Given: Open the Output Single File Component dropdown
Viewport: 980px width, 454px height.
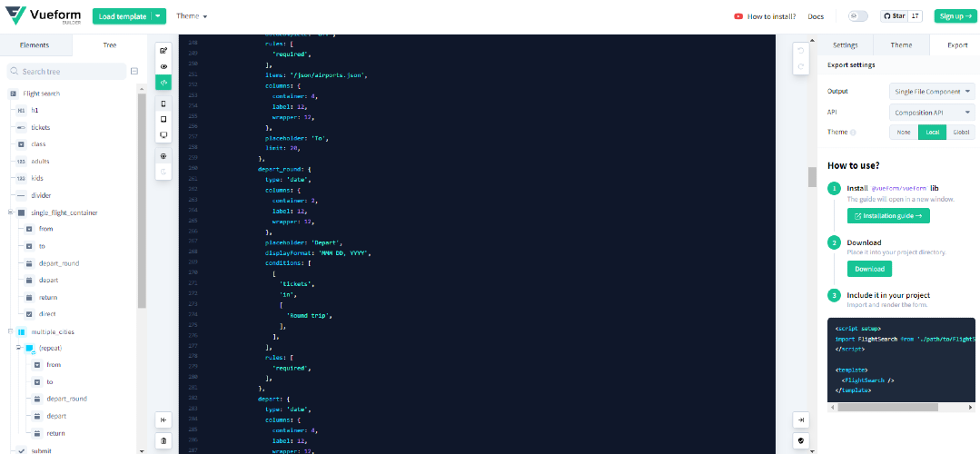Looking at the screenshot, I should point(932,91).
